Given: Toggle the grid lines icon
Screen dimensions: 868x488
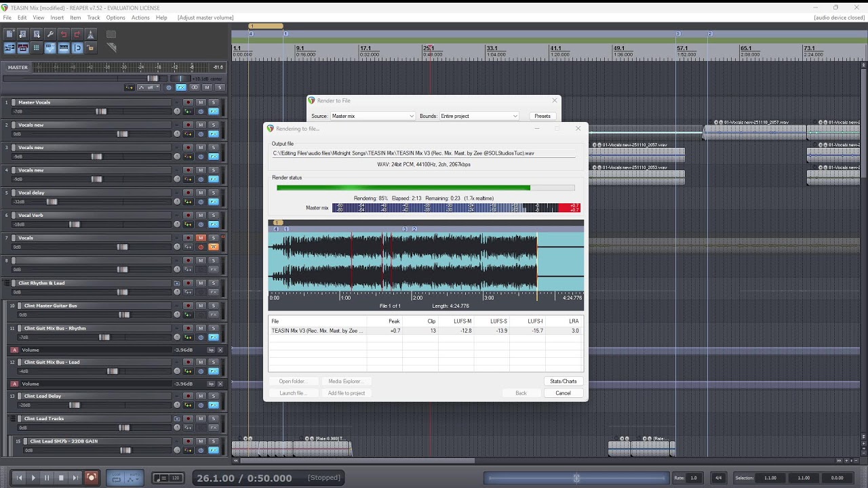Looking at the screenshot, I should [64, 47].
